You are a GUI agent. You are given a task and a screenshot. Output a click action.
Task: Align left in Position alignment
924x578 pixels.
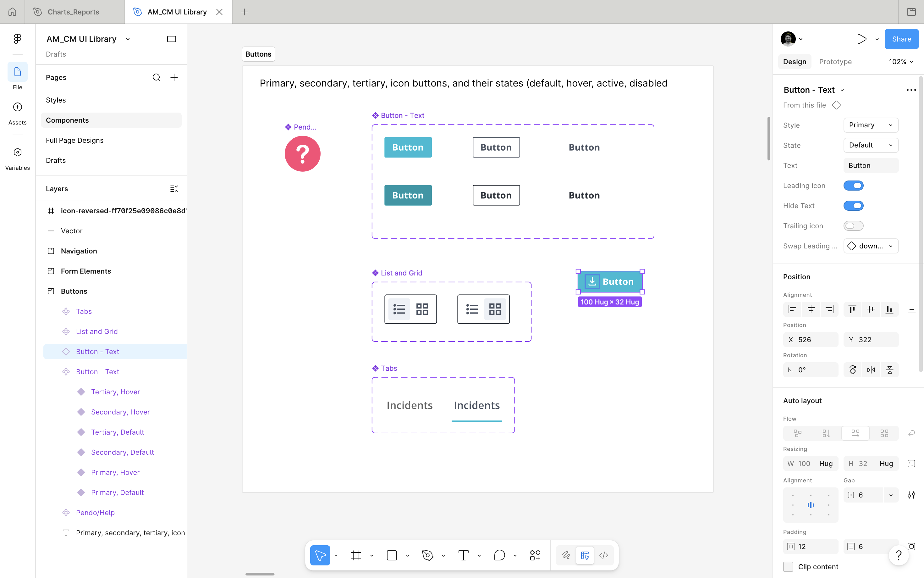click(x=793, y=309)
